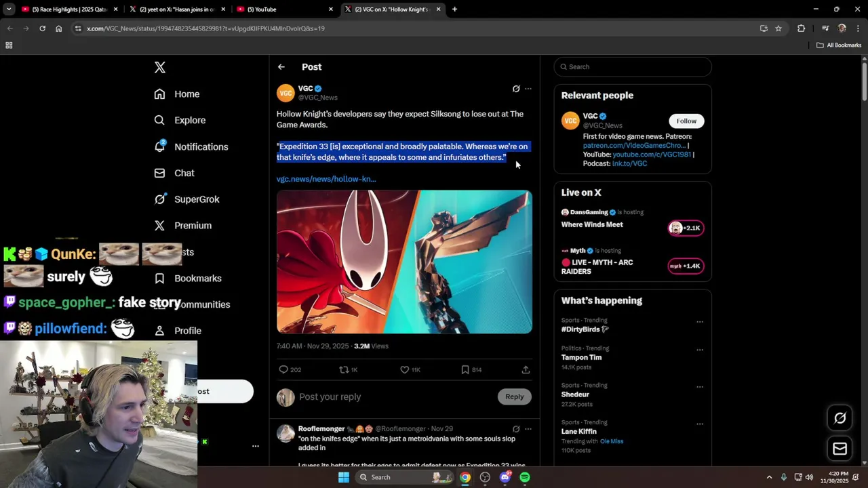Open Discord from taskbar
868x488 pixels.
pos(505,477)
